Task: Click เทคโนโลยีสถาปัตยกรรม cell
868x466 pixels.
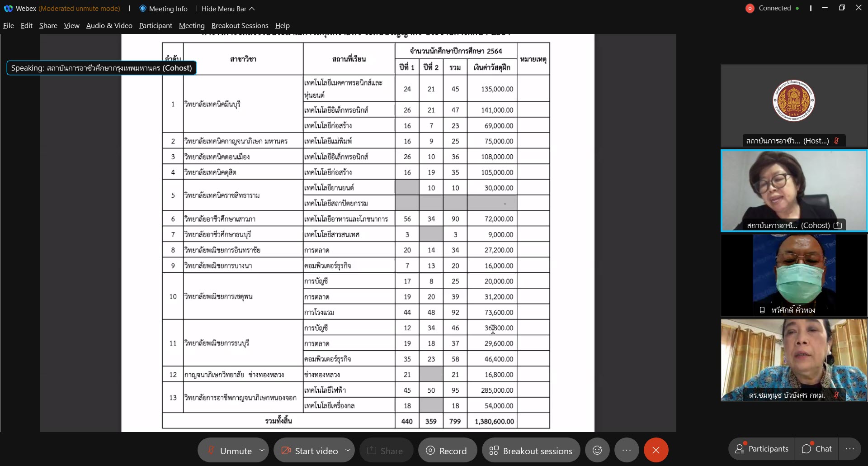Action: (349, 203)
